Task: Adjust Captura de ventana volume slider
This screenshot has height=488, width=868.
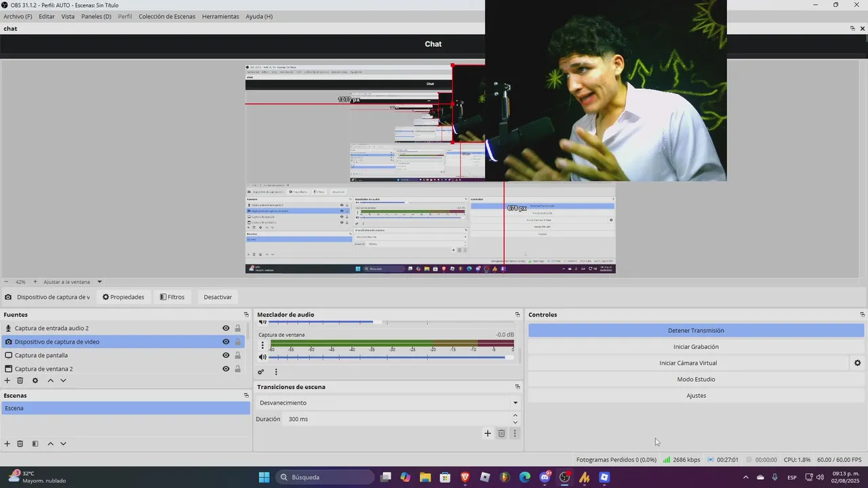Action: pos(391,357)
